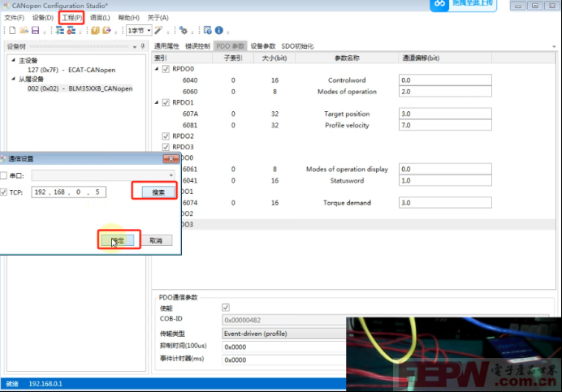Switch to the 设备参数 tab

click(262, 46)
